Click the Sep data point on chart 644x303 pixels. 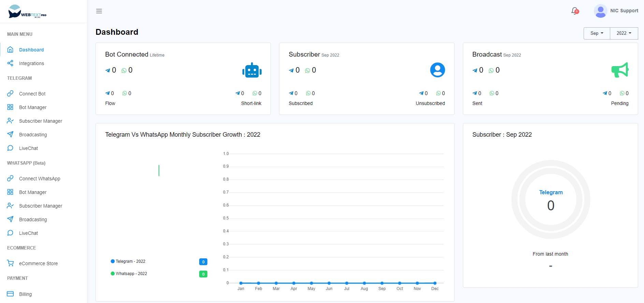click(382, 283)
